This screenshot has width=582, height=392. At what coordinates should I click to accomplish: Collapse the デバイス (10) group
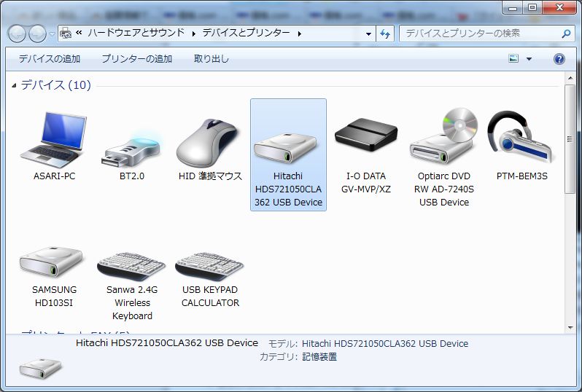point(14,86)
